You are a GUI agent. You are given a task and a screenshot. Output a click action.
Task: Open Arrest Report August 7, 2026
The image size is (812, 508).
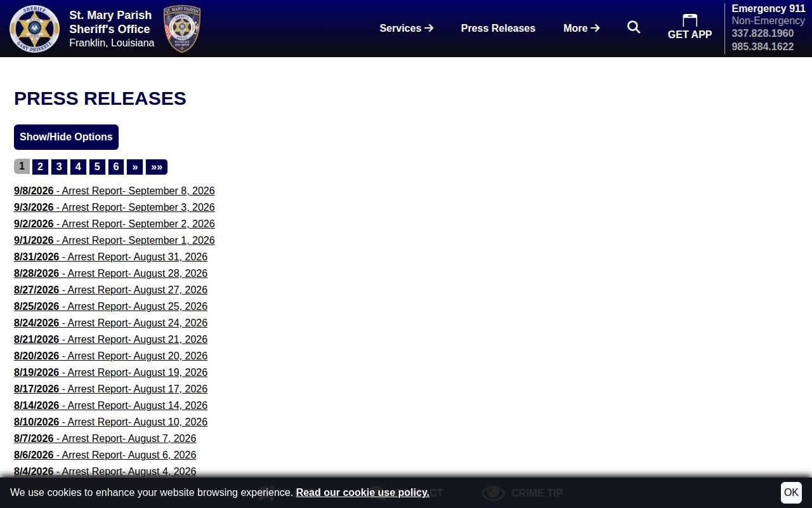[105, 439]
